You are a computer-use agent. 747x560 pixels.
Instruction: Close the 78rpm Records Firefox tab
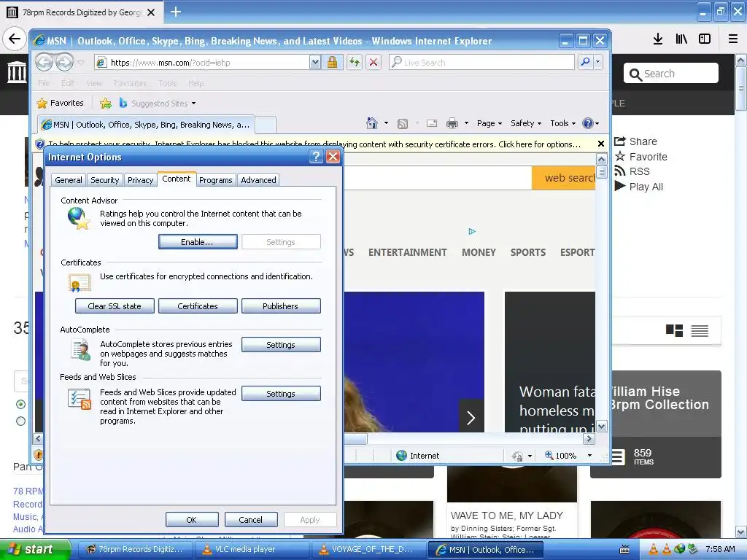[151, 12]
